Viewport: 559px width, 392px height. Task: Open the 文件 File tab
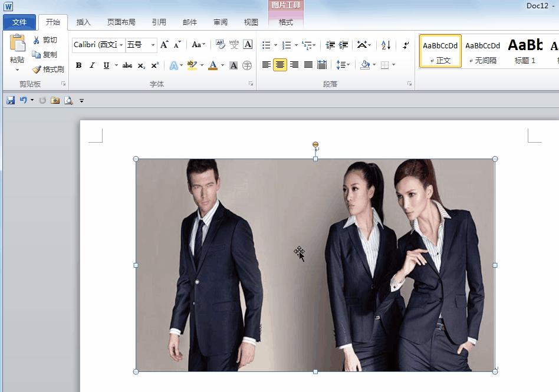19,22
